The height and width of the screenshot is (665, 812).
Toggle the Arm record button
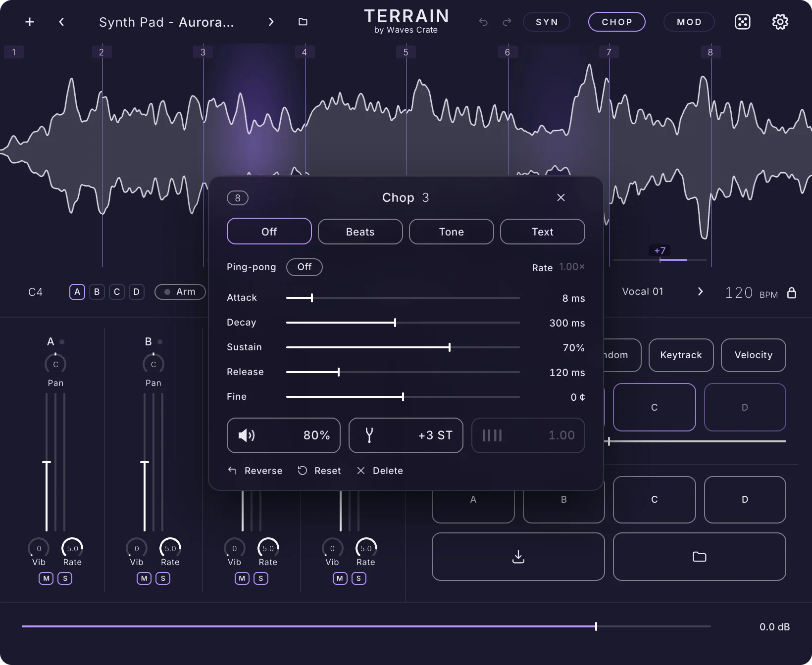point(180,292)
